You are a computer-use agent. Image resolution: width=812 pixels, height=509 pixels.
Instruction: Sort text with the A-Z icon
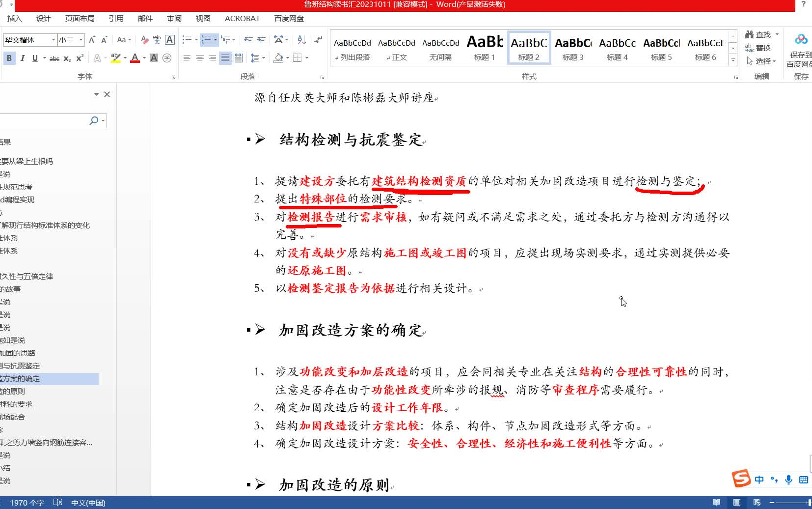pyautogui.click(x=301, y=40)
